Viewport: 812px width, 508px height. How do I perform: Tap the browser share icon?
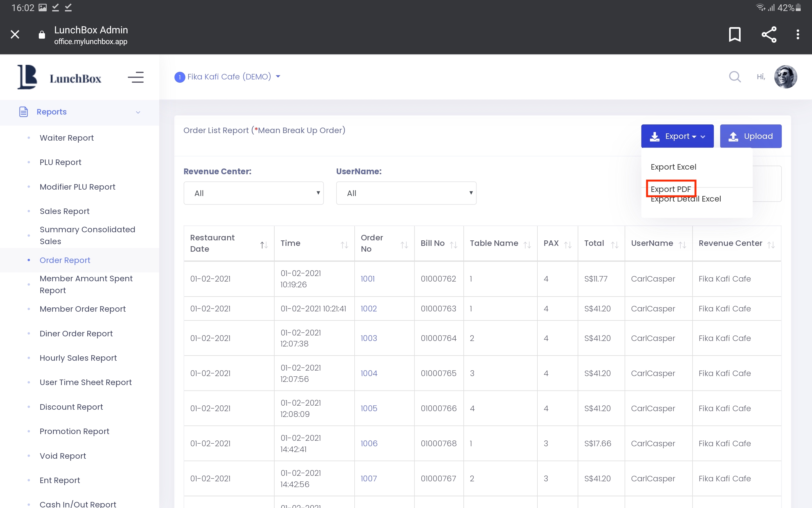coord(769,34)
